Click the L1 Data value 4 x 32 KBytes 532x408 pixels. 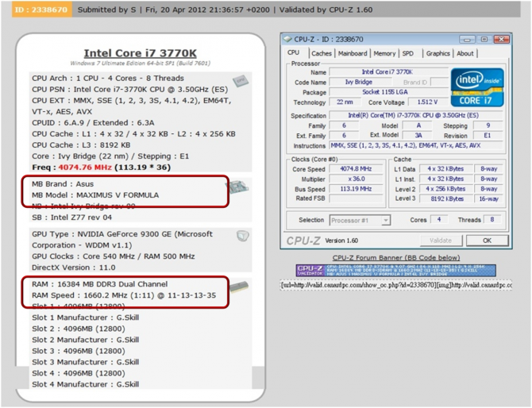point(445,169)
